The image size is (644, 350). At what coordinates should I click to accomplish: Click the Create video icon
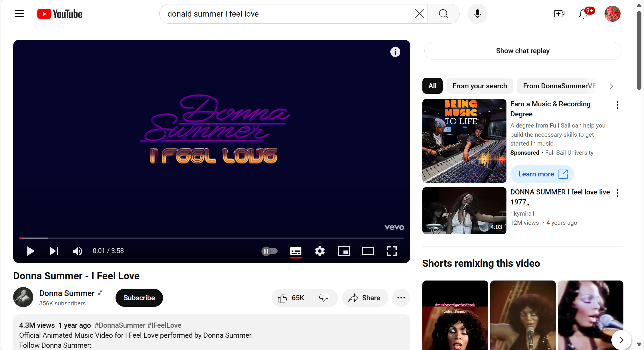click(x=559, y=14)
